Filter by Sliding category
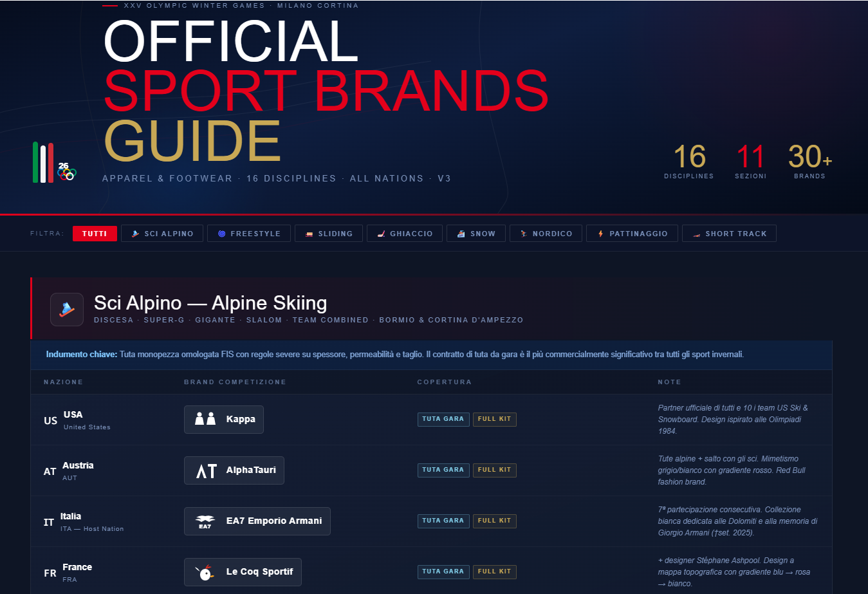The height and width of the screenshot is (594, 868). point(329,233)
